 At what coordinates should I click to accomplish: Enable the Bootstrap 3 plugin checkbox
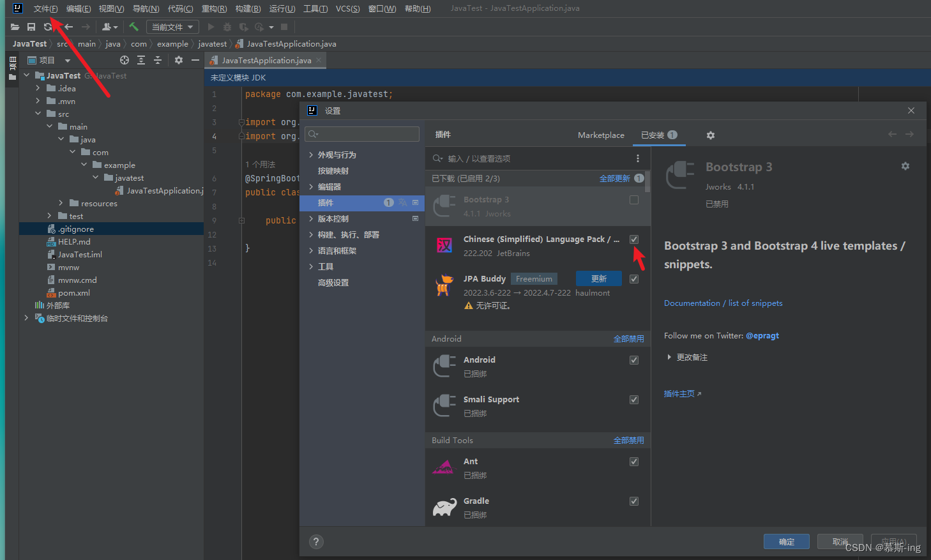coord(634,200)
